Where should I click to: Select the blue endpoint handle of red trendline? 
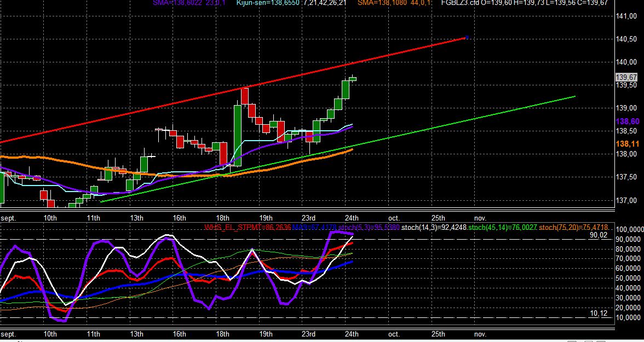click(x=467, y=38)
